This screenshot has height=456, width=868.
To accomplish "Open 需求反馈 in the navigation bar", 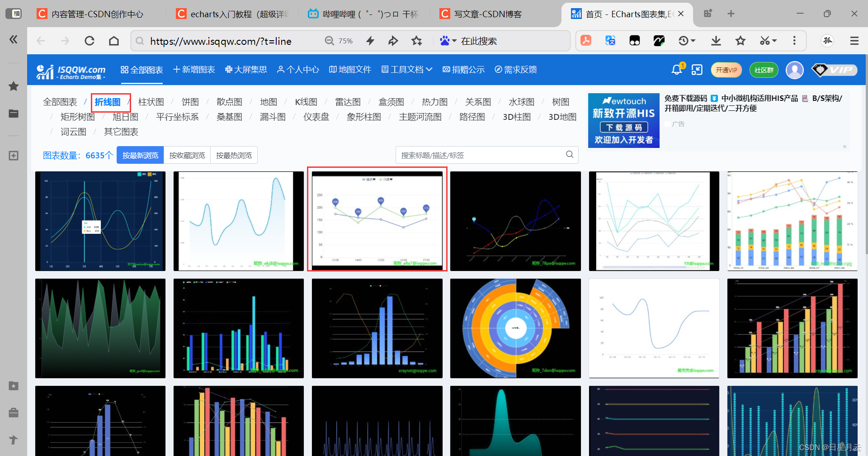I will click(516, 70).
